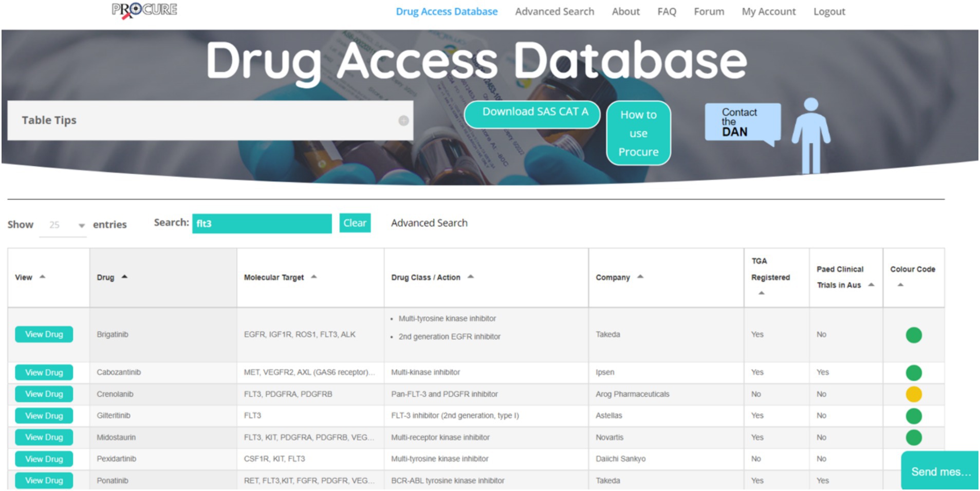
Task: Open the Send message chat widget
Action: [x=940, y=471]
